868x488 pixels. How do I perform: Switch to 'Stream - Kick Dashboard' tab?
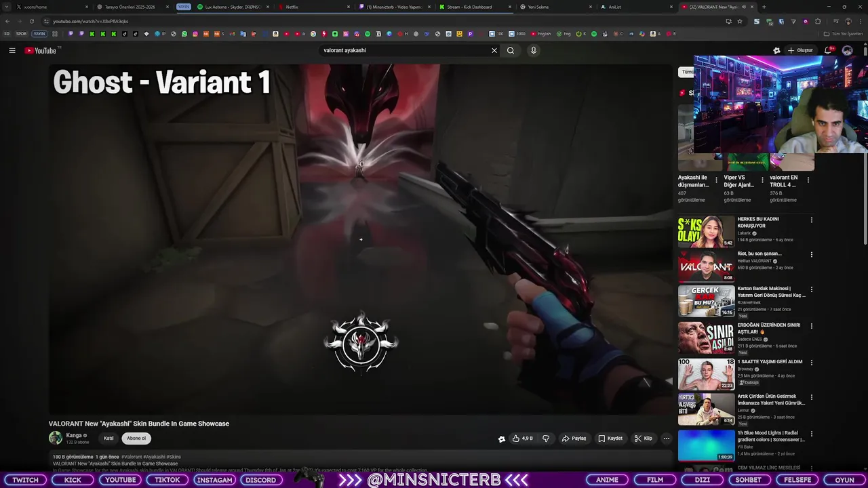pos(473,7)
